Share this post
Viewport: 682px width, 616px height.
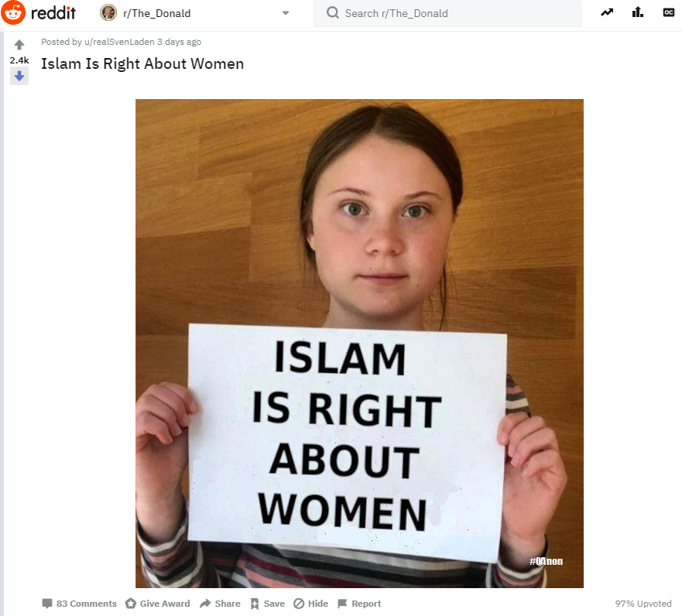(220, 604)
